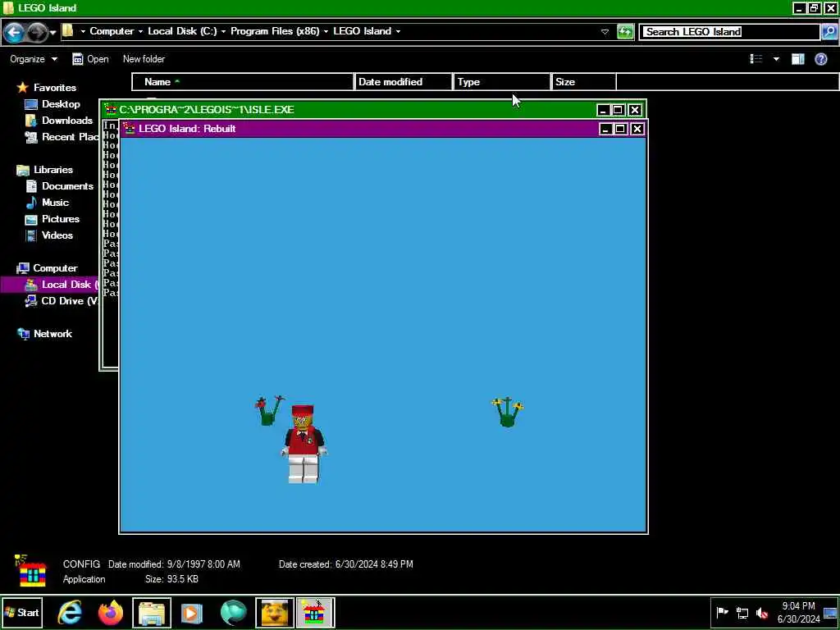This screenshot has height=630, width=840.
Task: Open the clock showing 9:04 PM
Action: pos(798,612)
